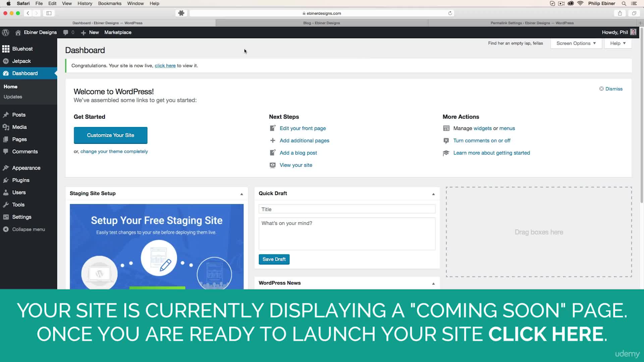The height and width of the screenshot is (362, 644).
Task: Click the user avatar beside Howdy, Phil
Action: 633,32
